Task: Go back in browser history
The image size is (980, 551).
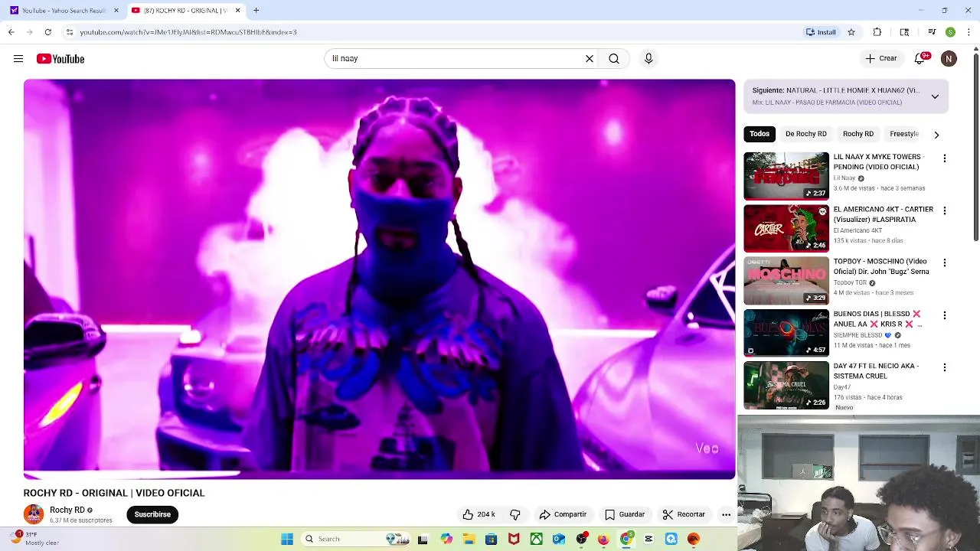Action: tap(11, 32)
